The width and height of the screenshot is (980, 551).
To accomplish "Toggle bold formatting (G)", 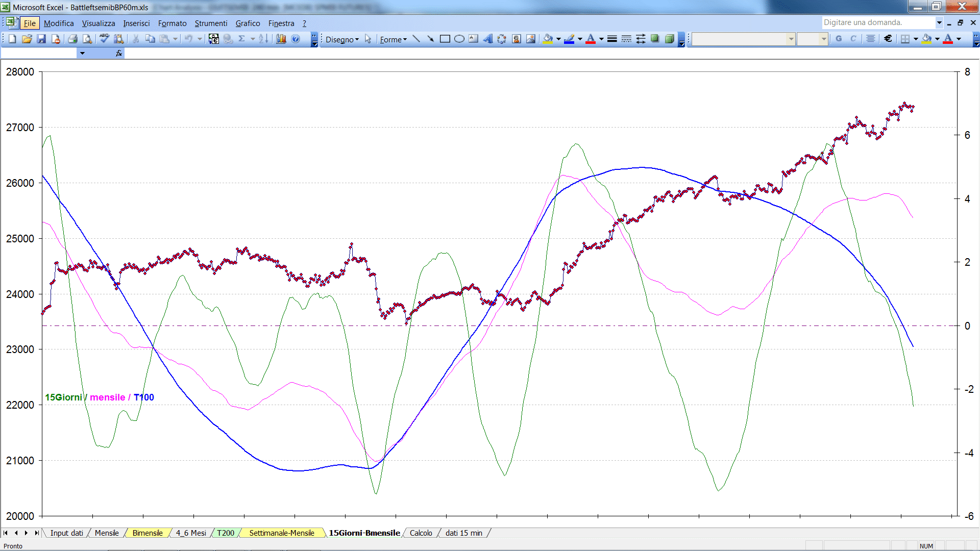I will (839, 39).
